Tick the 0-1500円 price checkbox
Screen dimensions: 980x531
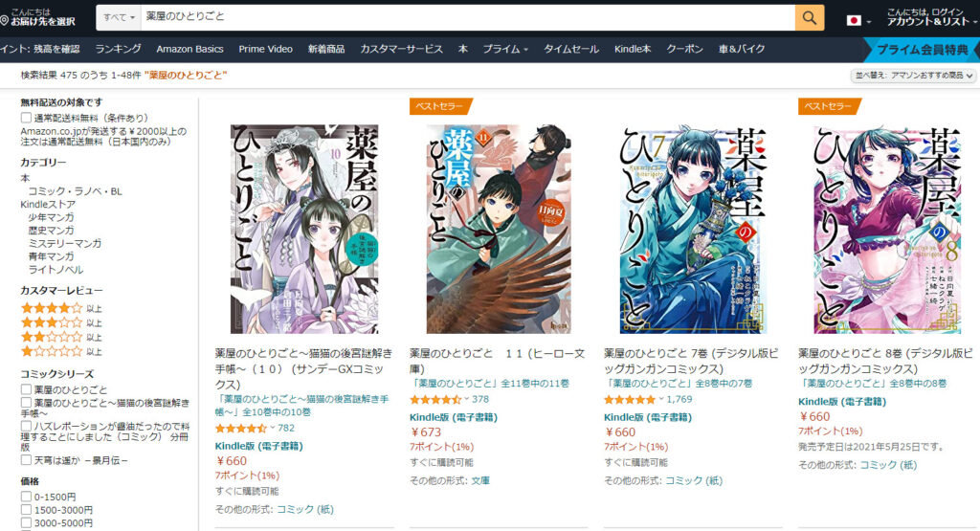point(26,497)
